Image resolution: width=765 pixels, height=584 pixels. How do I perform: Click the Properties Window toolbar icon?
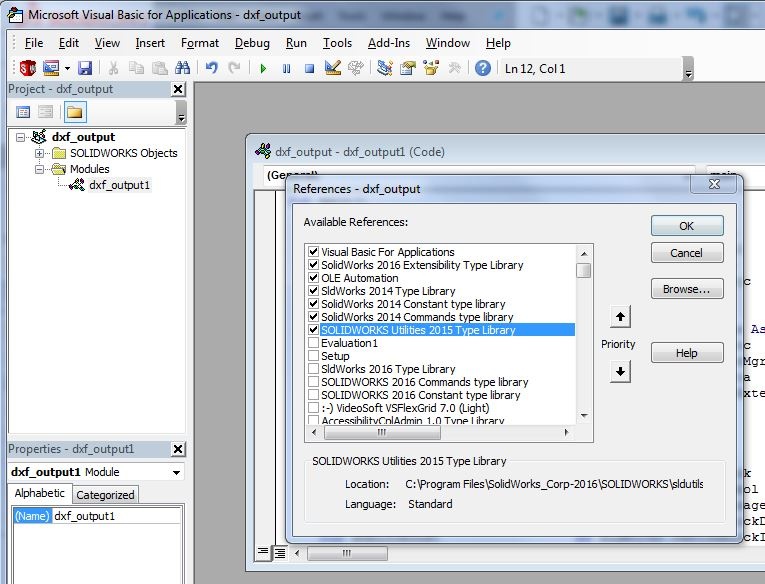point(408,68)
